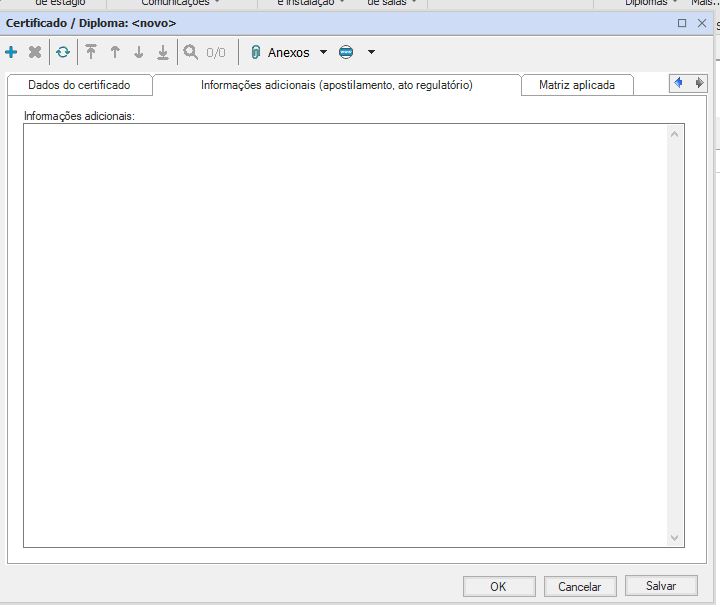This screenshot has width=720, height=607.
Task: Switch to Dados do certificado tab
Action: (x=79, y=85)
